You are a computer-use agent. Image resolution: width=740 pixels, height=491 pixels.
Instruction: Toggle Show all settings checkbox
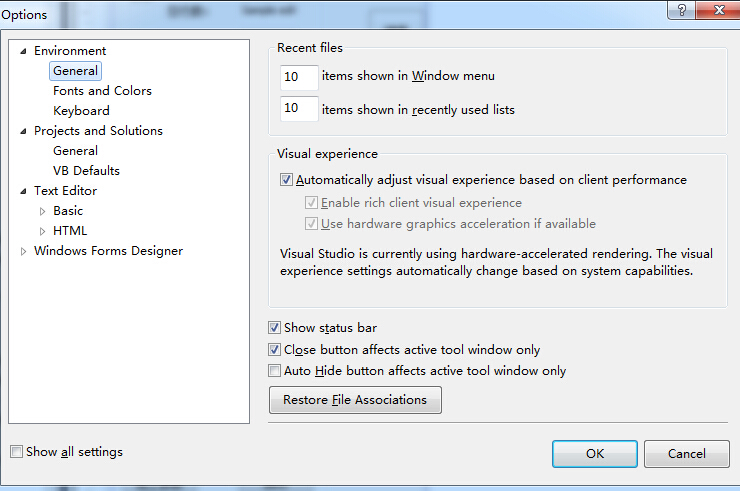point(17,452)
